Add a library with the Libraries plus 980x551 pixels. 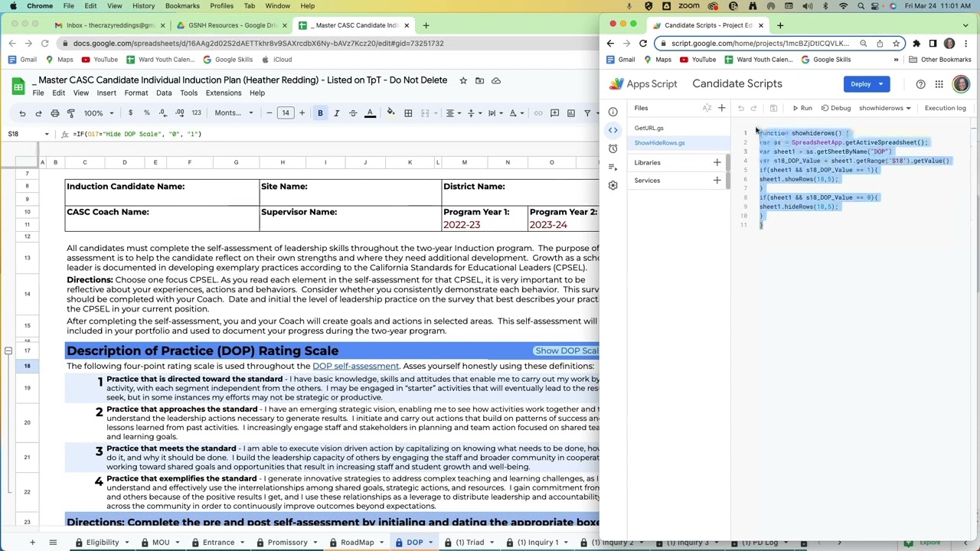(717, 162)
